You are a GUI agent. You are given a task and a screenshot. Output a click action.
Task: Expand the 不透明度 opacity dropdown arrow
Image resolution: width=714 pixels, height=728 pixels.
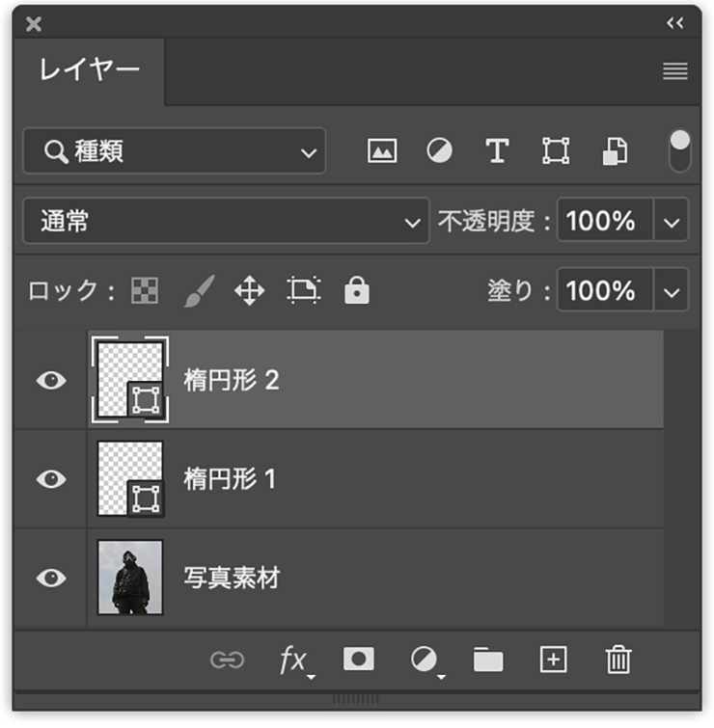(673, 222)
